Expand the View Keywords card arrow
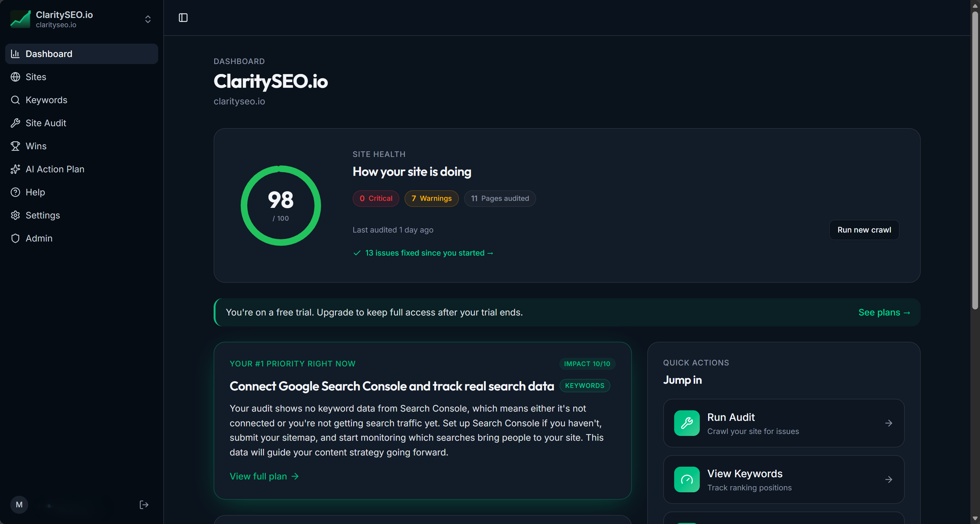The image size is (980, 524). click(889, 479)
